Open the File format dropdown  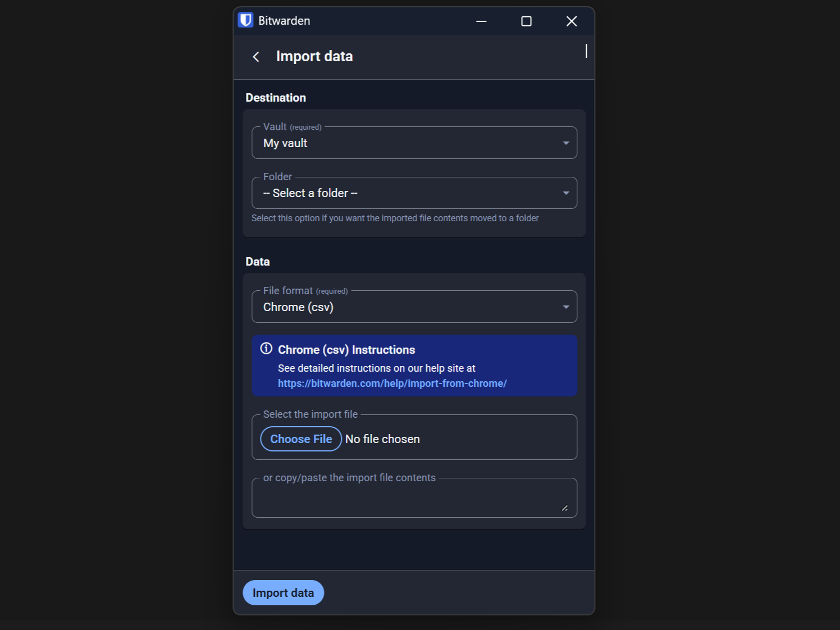[x=414, y=307]
